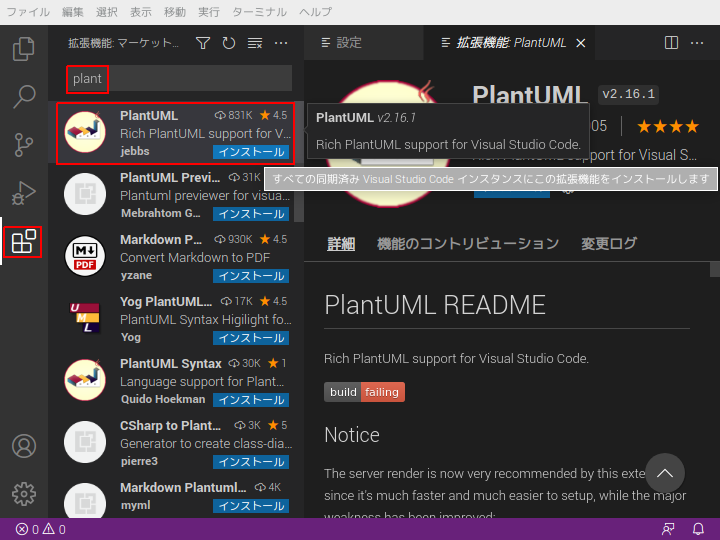The width and height of the screenshot is (720, 540).
Task: Open the ファイル menu
Action: (x=28, y=12)
